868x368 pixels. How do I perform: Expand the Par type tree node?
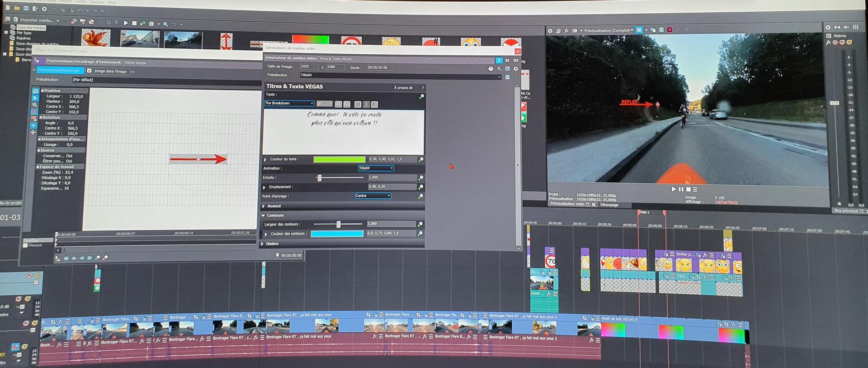[6, 33]
